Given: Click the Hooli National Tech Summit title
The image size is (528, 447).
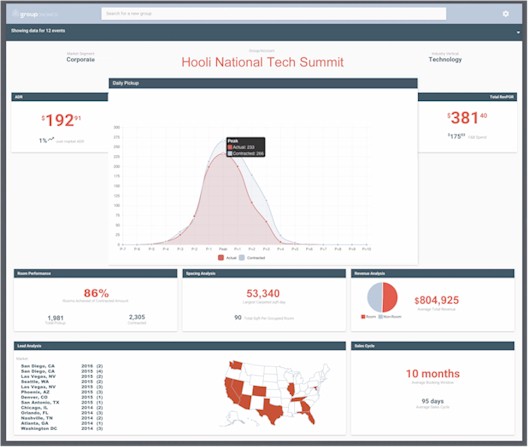Looking at the screenshot, I should tap(262, 62).
